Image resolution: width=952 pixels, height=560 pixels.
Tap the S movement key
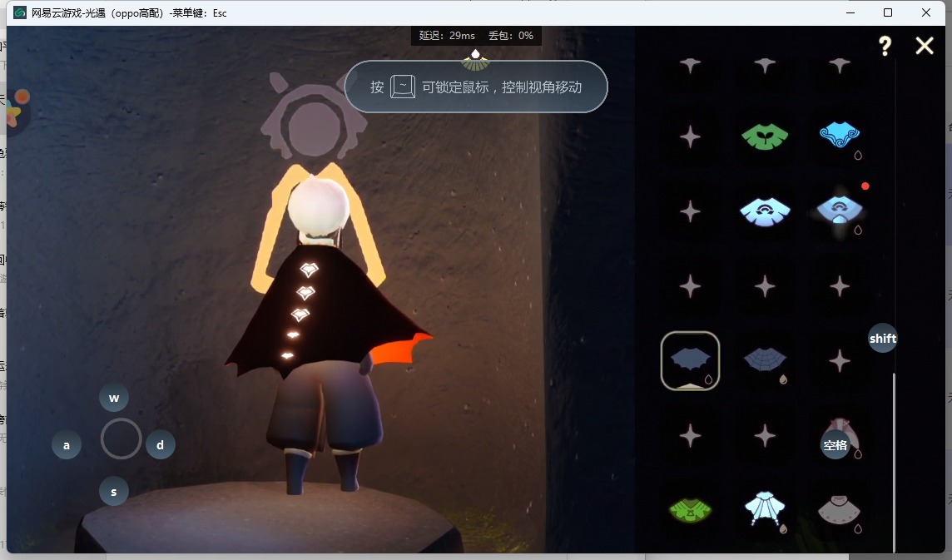click(113, 492)
